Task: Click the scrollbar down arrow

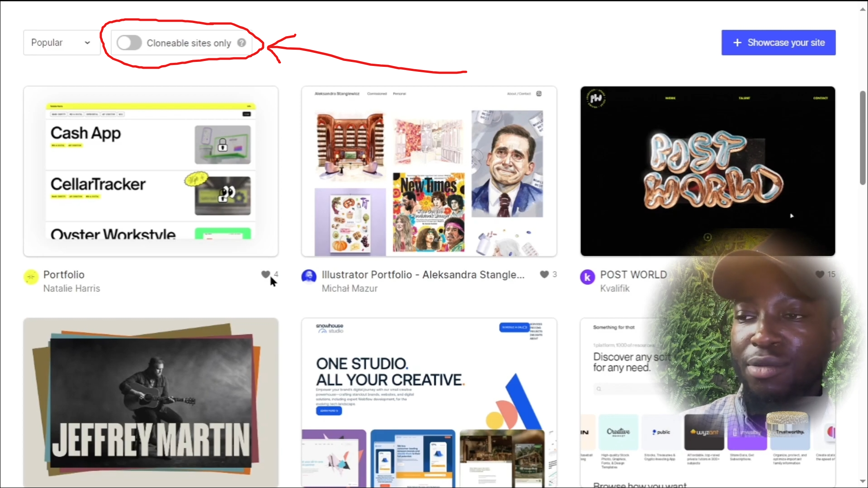Action: (863, 482)
